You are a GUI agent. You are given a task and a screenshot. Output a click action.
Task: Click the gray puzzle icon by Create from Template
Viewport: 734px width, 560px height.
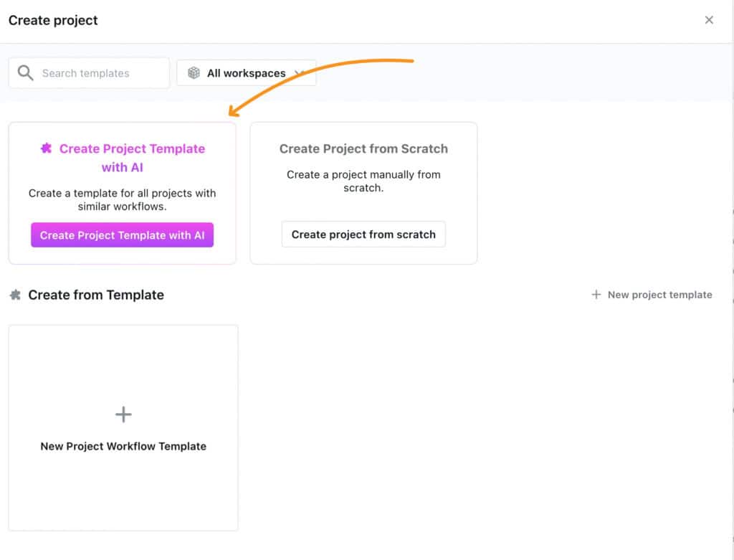(15, 295)
